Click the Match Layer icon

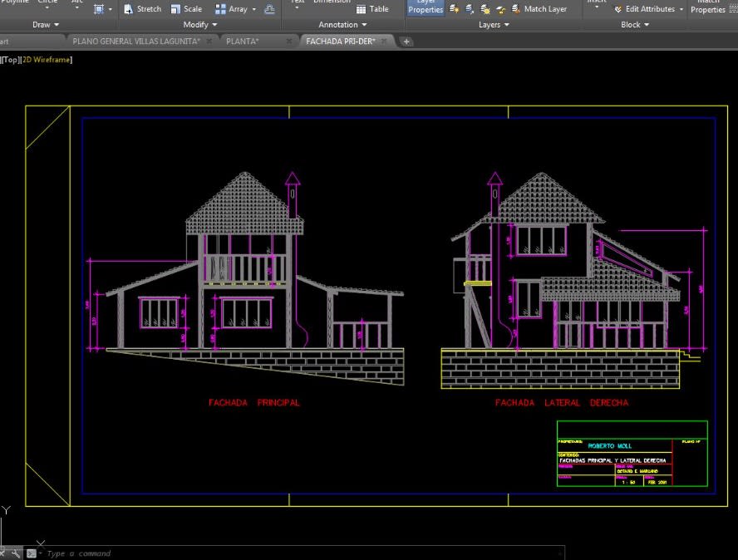(x=516, y=8)
